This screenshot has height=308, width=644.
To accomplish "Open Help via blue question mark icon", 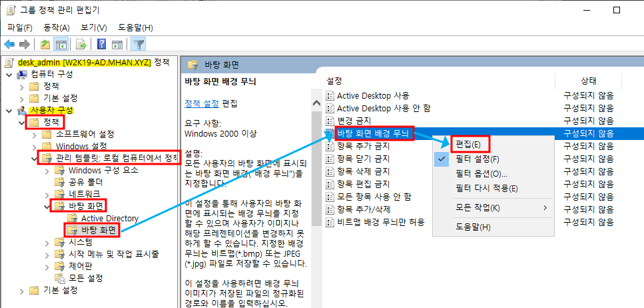I will click(101, 44).
